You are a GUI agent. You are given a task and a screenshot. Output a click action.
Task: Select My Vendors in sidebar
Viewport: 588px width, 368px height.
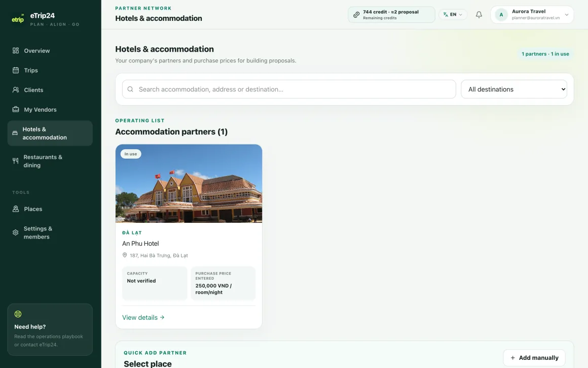[x=50, y=109]
